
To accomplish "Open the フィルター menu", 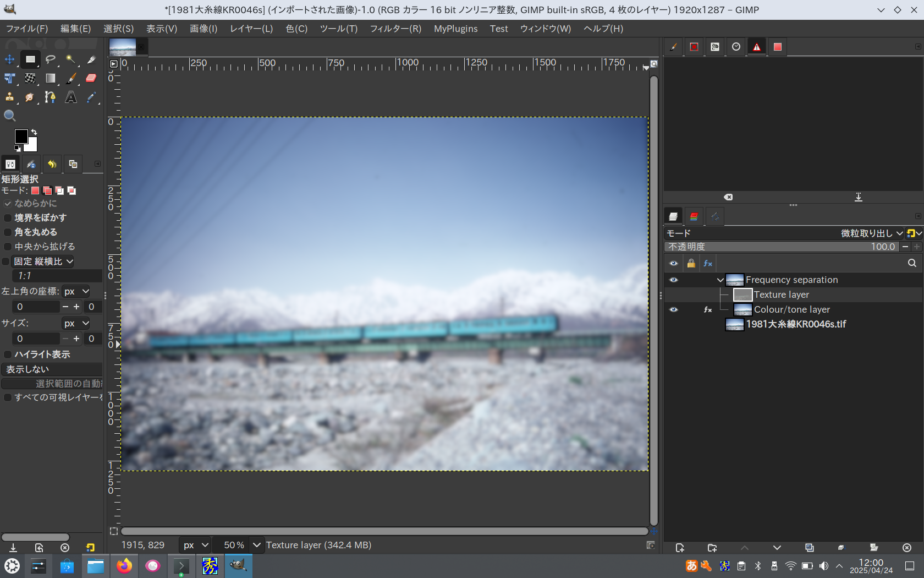I will (x=395, y=29).
